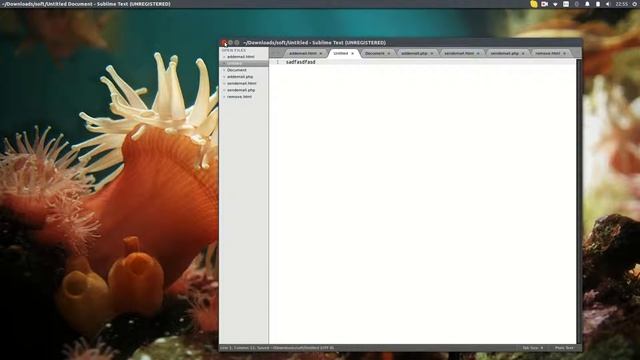This screenshot has width=640, height=360.
Task: Click the 'sadfasdfasd' text on line 1
Action: tap(301, 62)
